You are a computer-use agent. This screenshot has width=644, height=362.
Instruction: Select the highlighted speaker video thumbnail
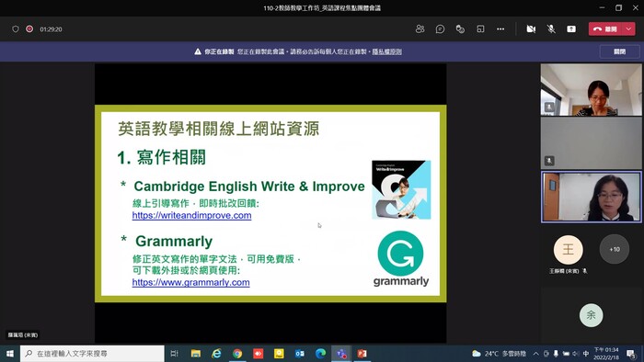click(x=591, y=198)
